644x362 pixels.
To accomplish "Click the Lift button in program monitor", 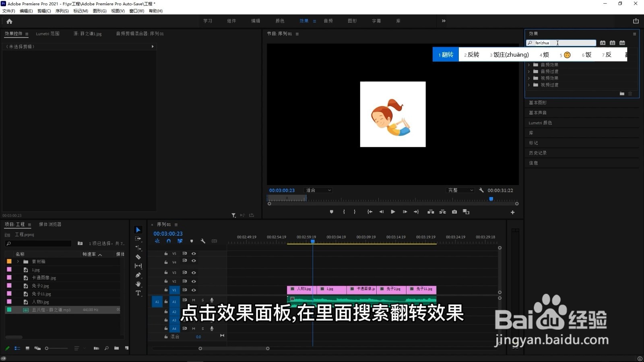I will point(431,212).
